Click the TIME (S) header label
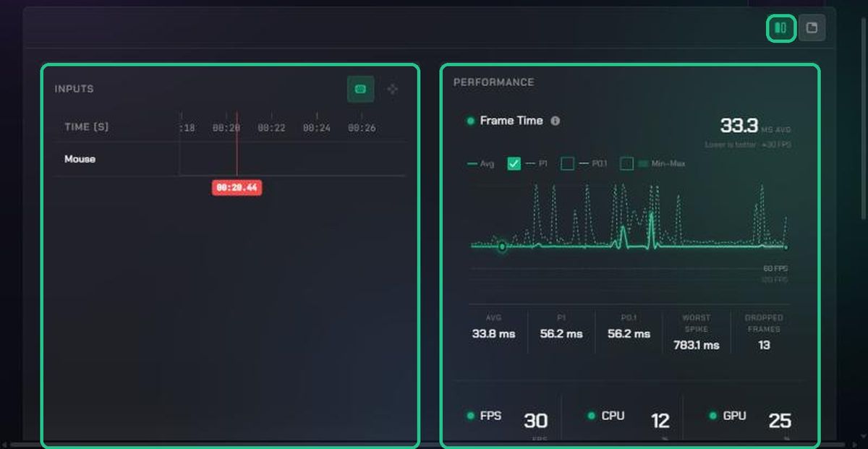The width and height of the screenshot is (868, 449). coord(87,127)
